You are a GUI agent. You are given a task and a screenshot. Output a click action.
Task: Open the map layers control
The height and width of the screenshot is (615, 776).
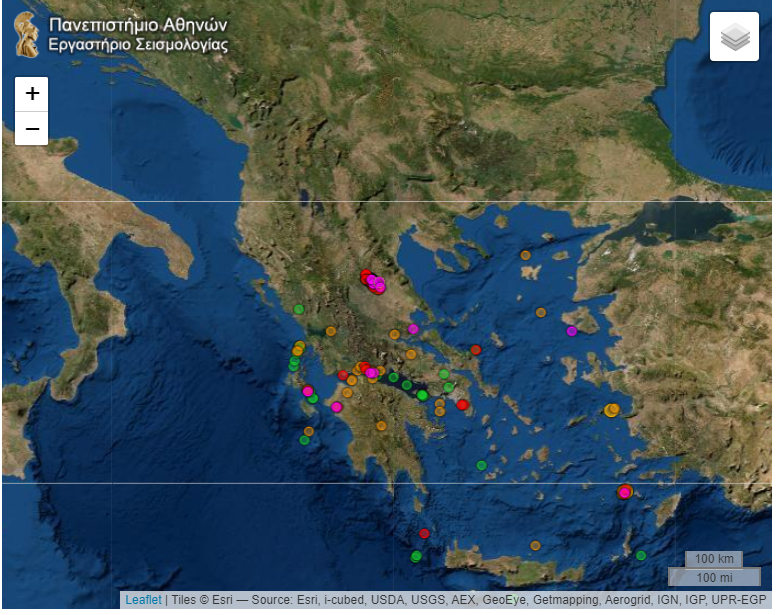[734, 37]
